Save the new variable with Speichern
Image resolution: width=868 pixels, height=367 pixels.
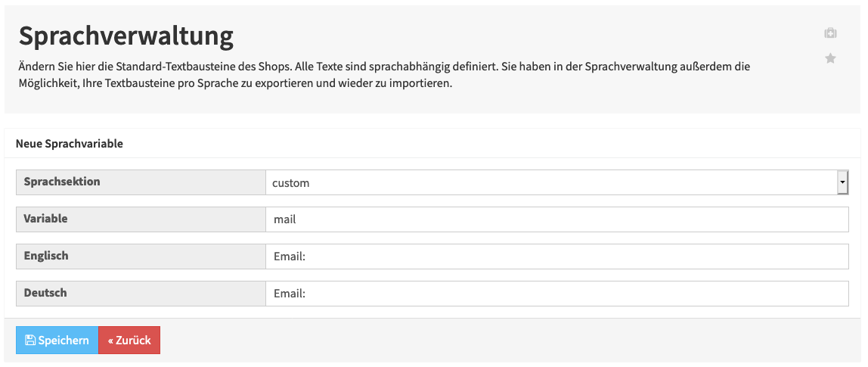click(57, 341)
